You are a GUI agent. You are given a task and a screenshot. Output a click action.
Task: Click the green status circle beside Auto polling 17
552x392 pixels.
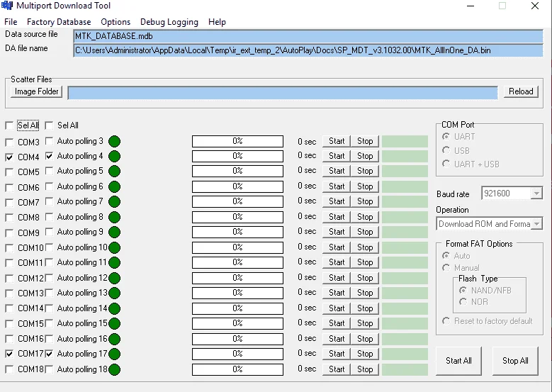(114, 354)
